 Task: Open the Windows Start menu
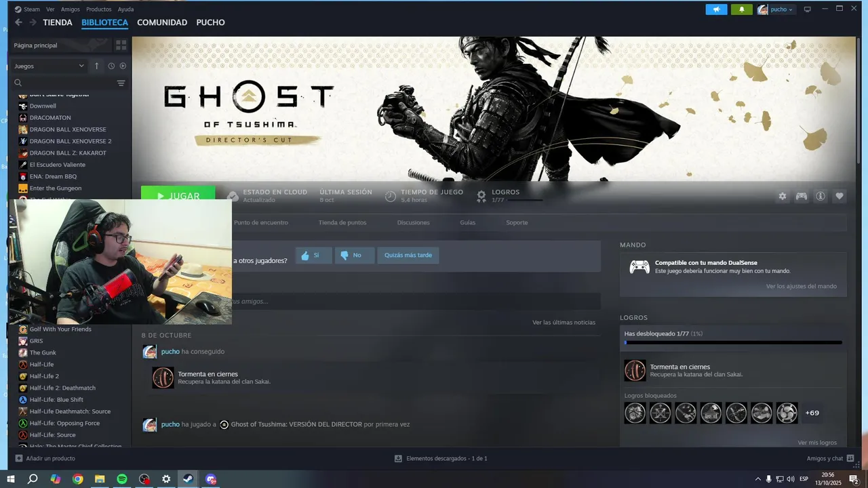11,479
